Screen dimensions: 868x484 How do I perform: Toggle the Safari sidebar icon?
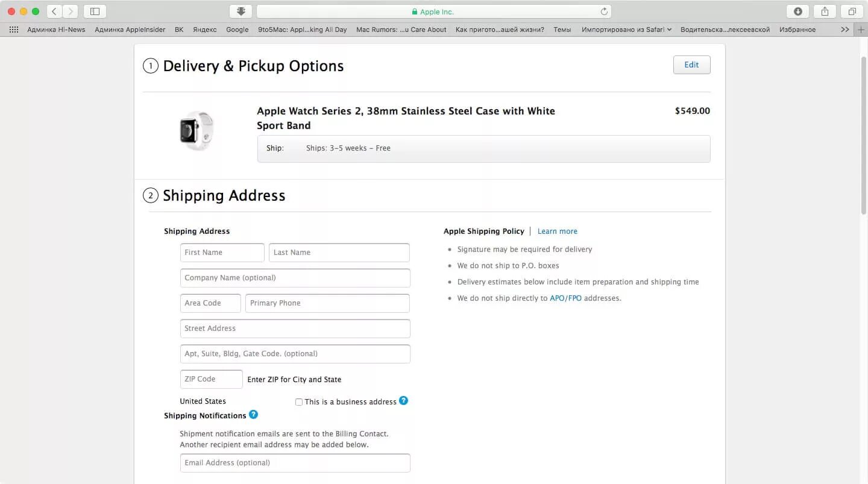[x=94, y=11]
